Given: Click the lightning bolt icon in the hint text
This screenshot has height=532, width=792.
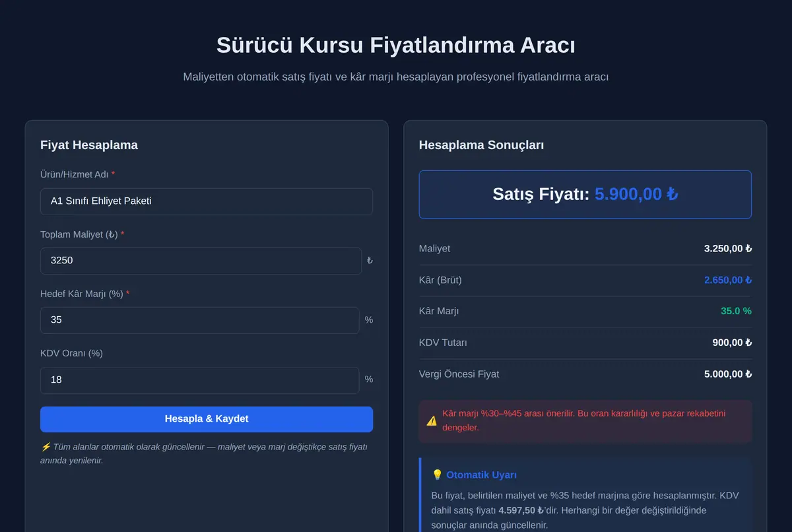Looking at the screenshot, I should (x=46, y=447).
